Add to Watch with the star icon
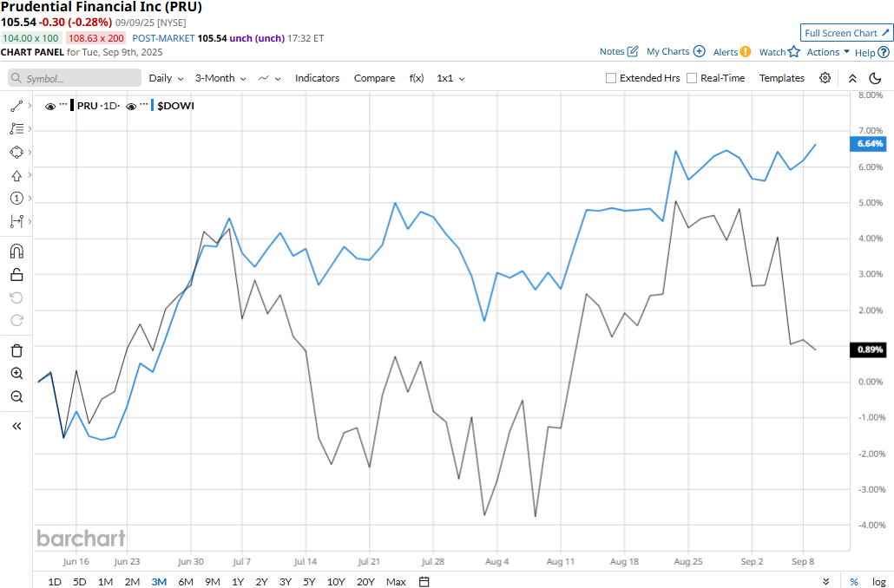Screen dimensions: 894x588 794,52
